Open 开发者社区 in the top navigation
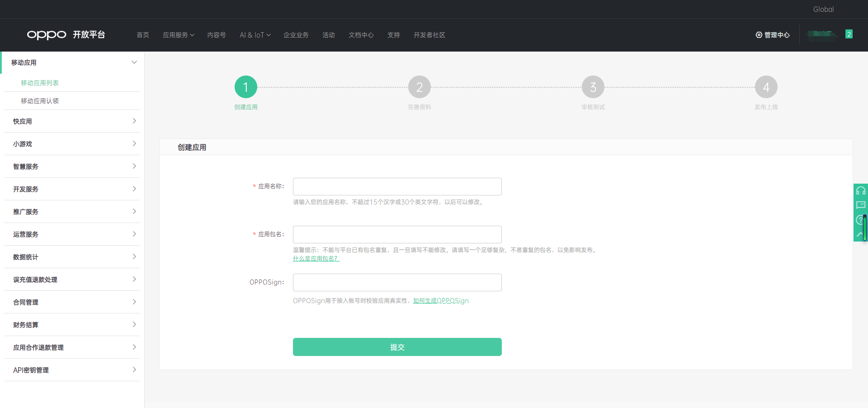Screen dimensions: 868x408 (x=429, y=35)
